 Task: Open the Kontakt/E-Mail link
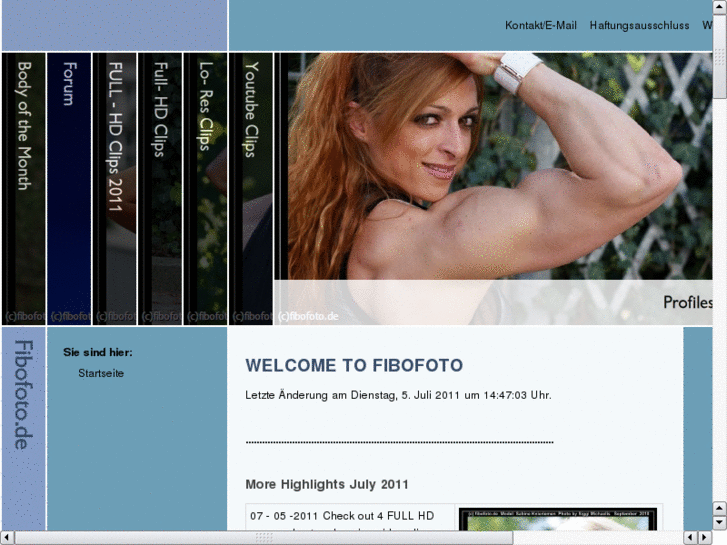[541, 25]
